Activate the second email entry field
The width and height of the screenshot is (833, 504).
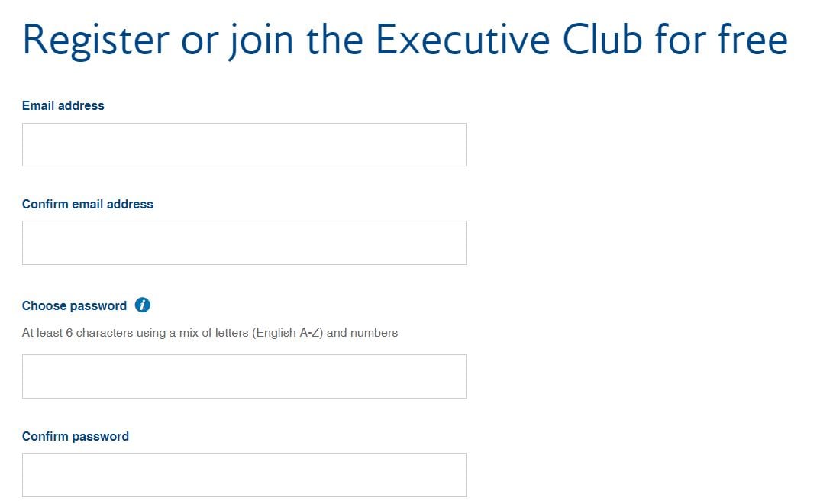pos(244,243)
